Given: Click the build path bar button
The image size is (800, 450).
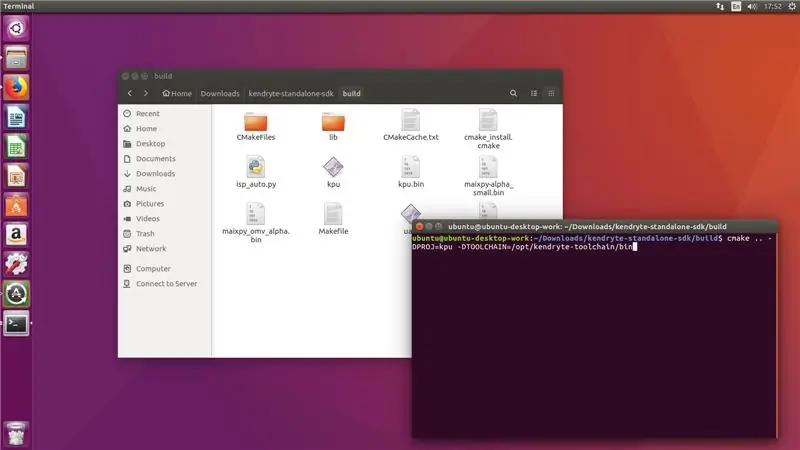Looking at the screenshot, I should coord(352,93).
